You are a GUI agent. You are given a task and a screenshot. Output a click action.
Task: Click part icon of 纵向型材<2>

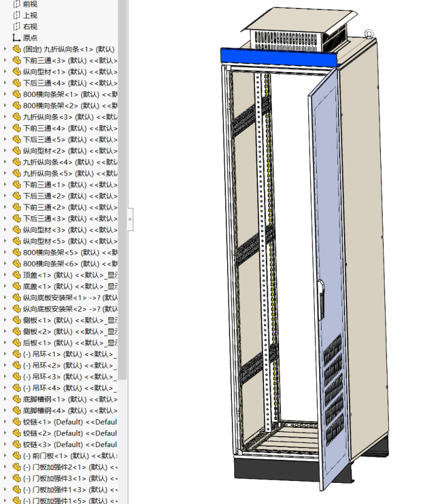[17, 151]
